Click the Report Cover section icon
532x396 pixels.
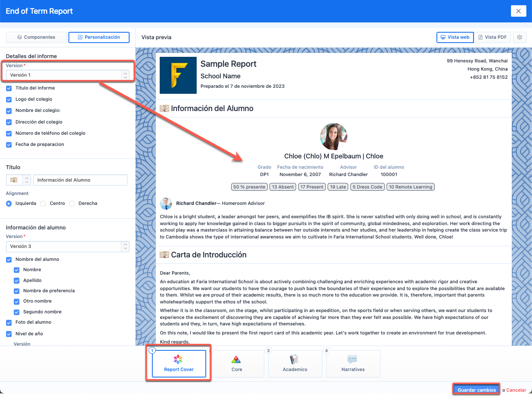[178, 359]
